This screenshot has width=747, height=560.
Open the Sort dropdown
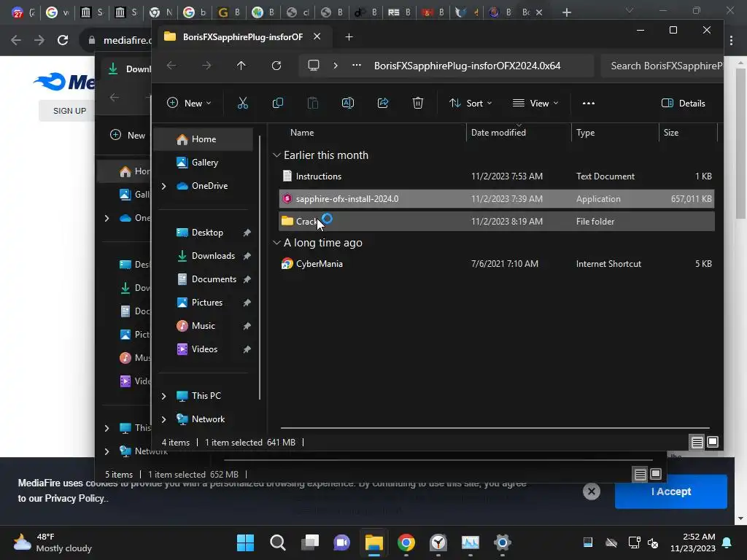tap(471, 103)
